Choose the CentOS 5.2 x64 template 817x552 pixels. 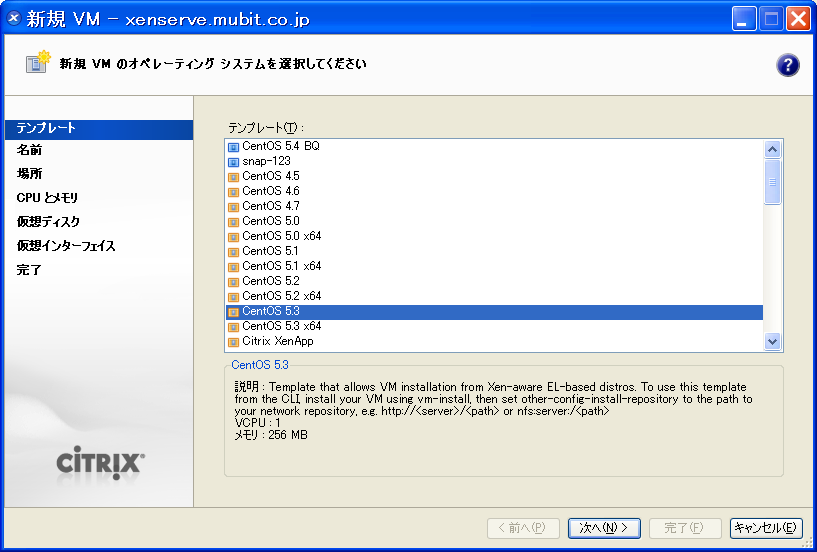pos(282,296)
